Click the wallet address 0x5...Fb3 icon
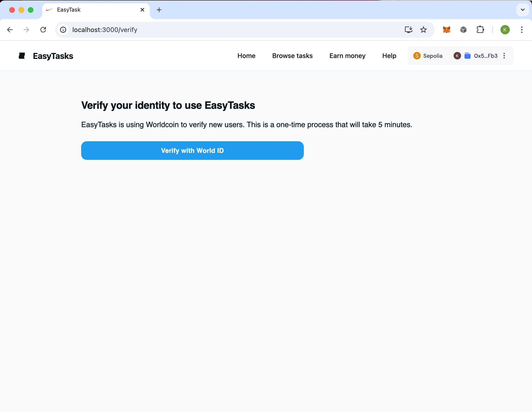The height and width of the screenshot is (412, 532). (x=468, y=56)
